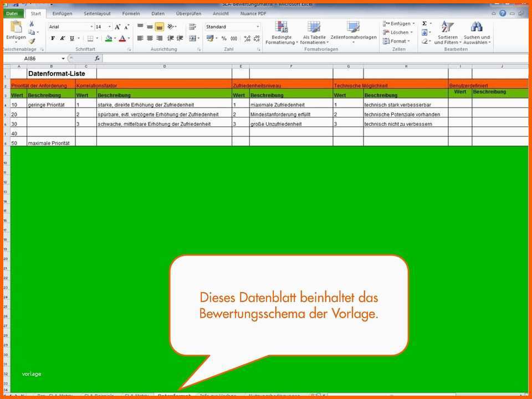This screenshot has height=399, width=532.
Task: Click the percent number format icon
Action: click(224, 39)
